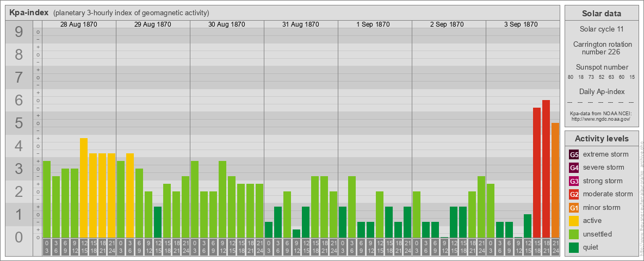
Task: Click the green bar for 28 Aug 0-3
Action: (x=47, y=200)
